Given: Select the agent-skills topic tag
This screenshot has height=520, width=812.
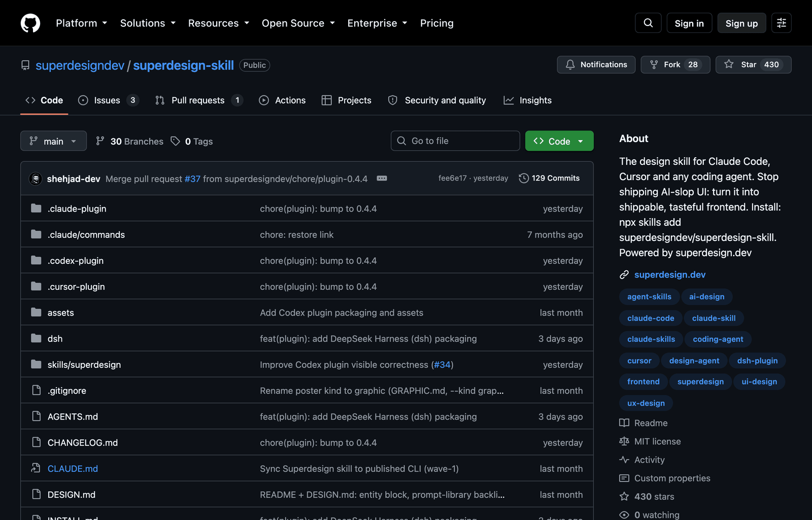Looking at the screenshot, I should [649, 297].
